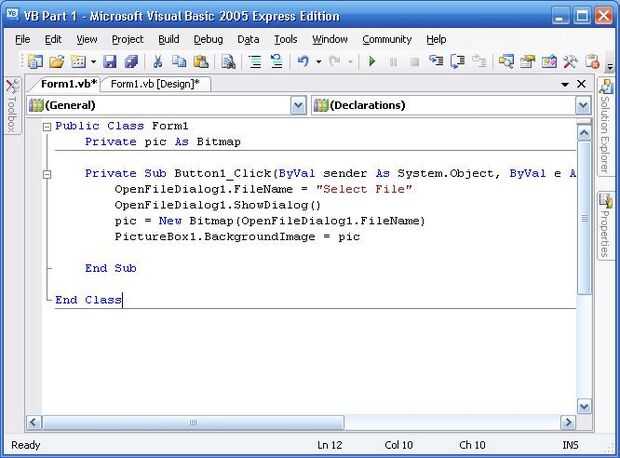Click the Add New Item icon
The width and height of the screenshot is (620, 458).
(78, 62)
